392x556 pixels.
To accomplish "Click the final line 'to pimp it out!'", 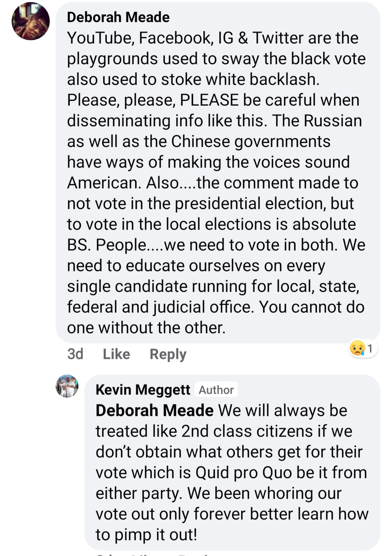I will [x=146, y=535].
